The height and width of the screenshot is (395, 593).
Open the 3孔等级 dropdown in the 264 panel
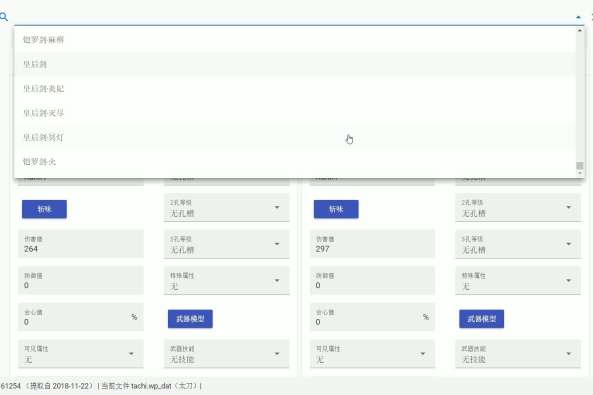coord(227,244)
